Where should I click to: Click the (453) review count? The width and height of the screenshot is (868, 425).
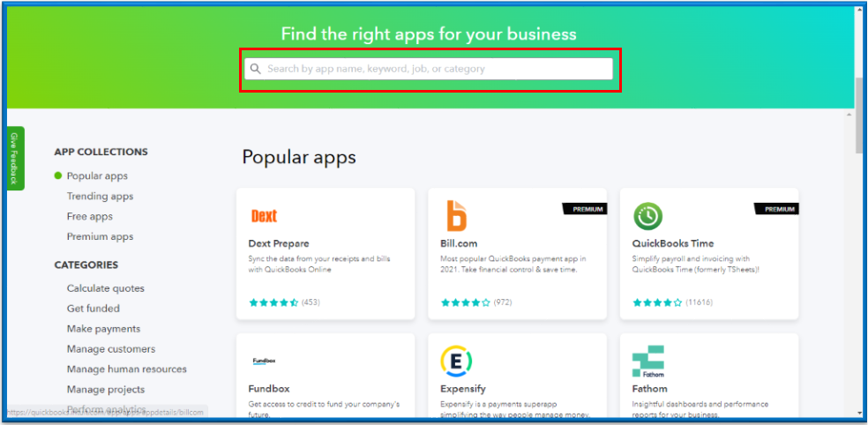(x=311, y=302)
